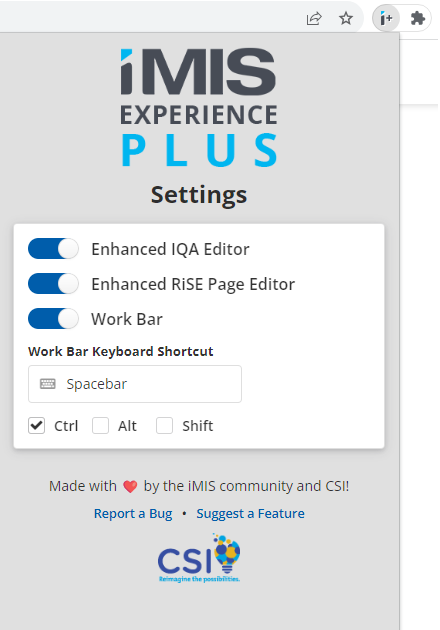Open the Report a Bug link
This screenshot has width=440, height=630.
[x=133, y=513]
